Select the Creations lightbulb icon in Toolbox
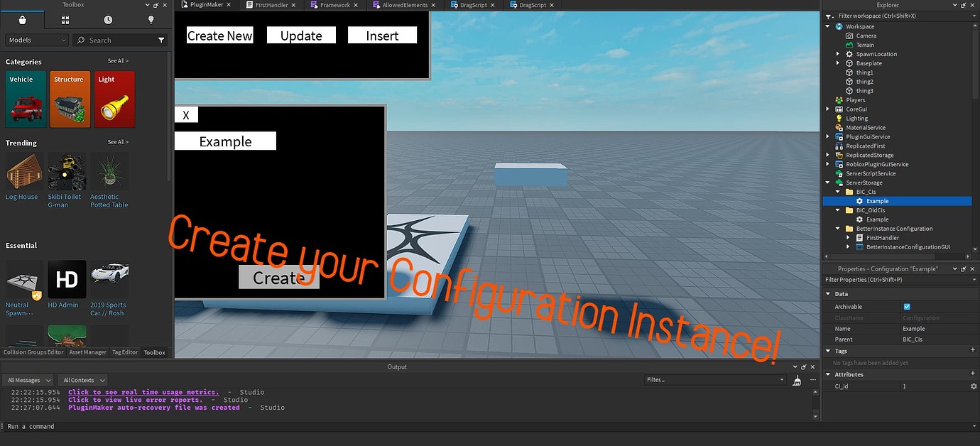 [150, 19]
